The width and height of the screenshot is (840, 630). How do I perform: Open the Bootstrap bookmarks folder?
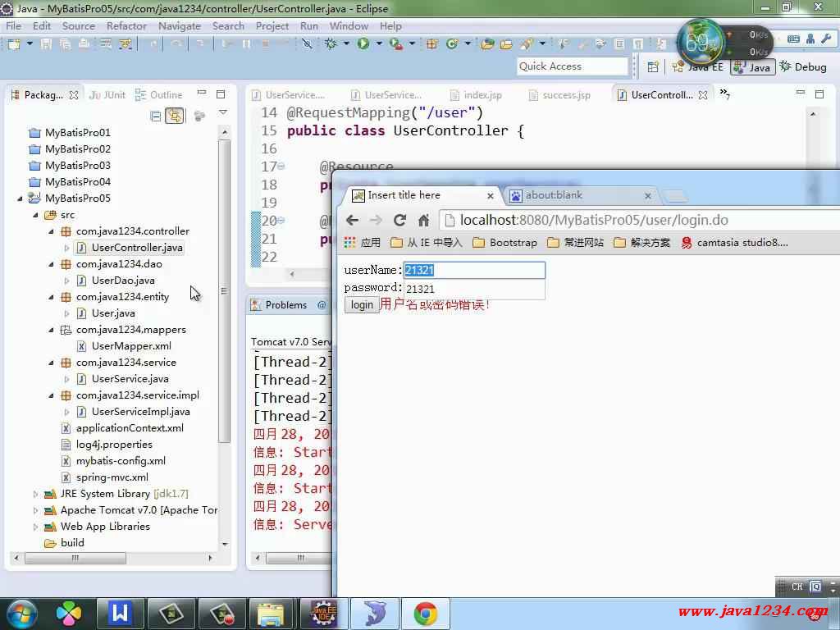point(505,243)
